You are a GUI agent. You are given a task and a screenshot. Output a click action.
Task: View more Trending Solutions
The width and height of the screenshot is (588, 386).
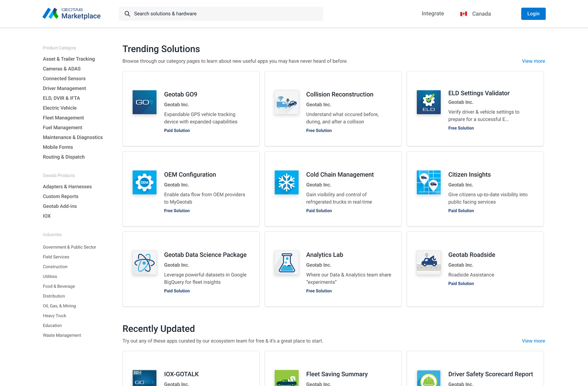point(533,61)
